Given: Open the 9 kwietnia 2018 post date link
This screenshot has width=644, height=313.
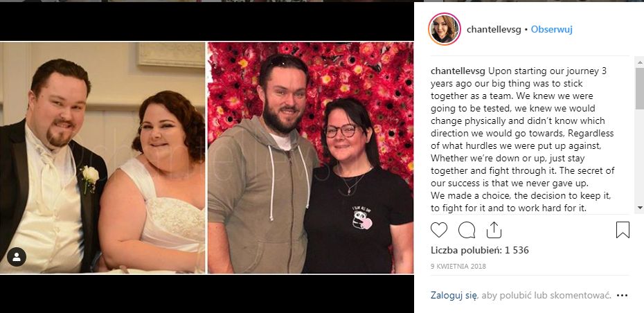Looking at the screenshot, I should pyautogui.click(x=458, y=266).
